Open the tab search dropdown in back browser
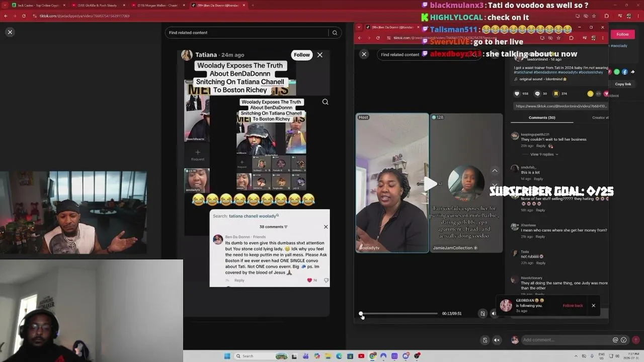 point(4,6)
